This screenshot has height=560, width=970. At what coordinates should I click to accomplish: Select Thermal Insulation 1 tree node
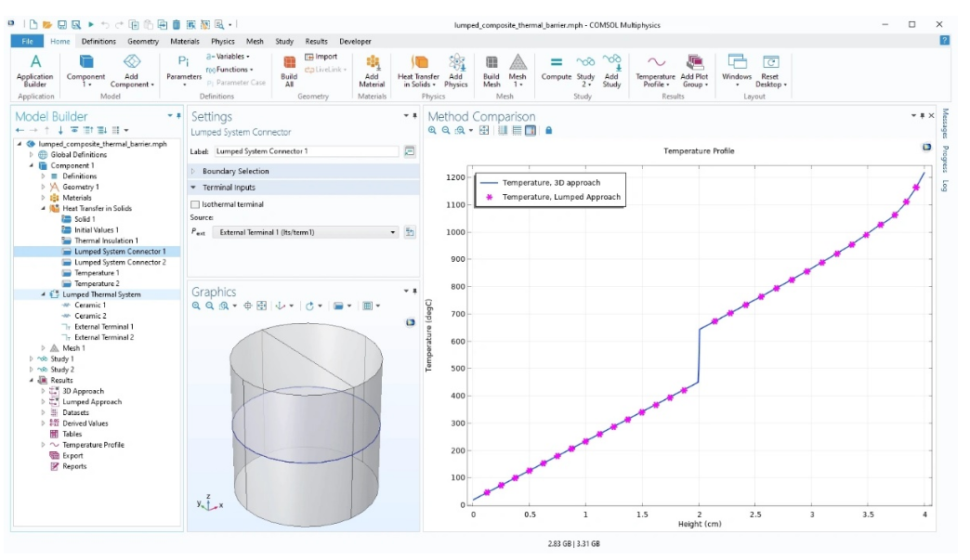107,241
